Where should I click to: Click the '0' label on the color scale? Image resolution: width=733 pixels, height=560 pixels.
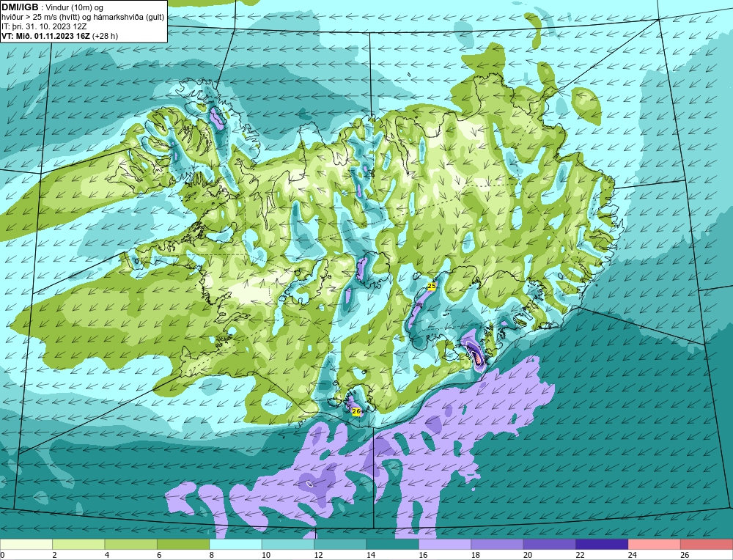click(x=2, y=555)
